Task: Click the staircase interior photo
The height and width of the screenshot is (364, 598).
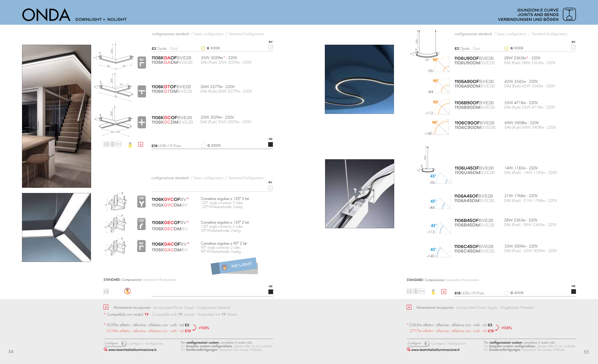Action: 56,116
